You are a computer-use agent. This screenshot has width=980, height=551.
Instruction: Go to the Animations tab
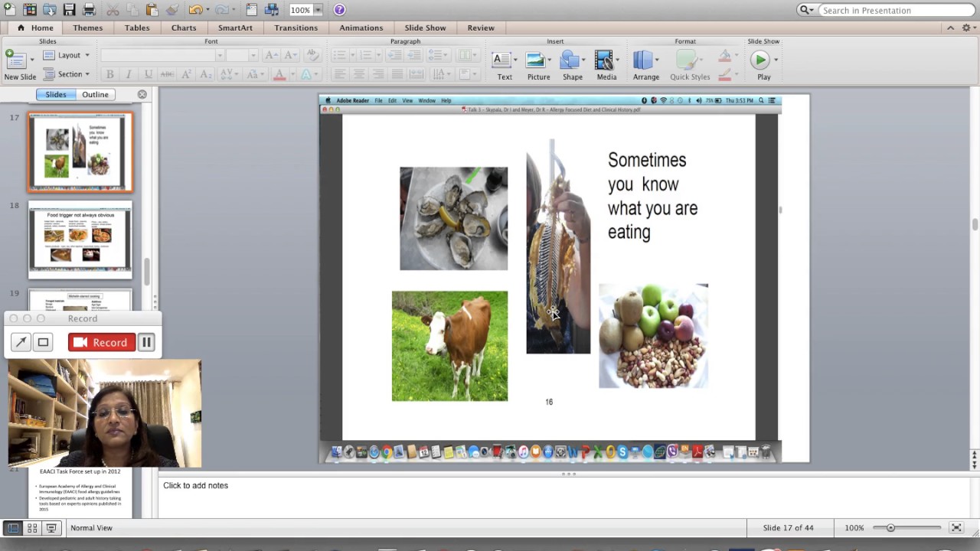click(x=361, y=28)
